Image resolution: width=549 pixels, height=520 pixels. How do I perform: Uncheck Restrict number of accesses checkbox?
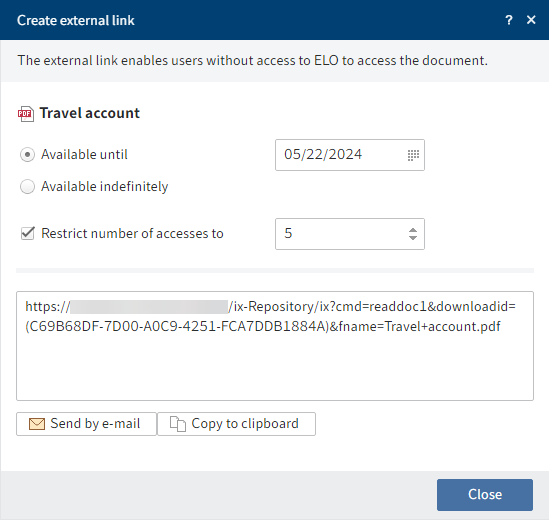(x=28, y=233)
